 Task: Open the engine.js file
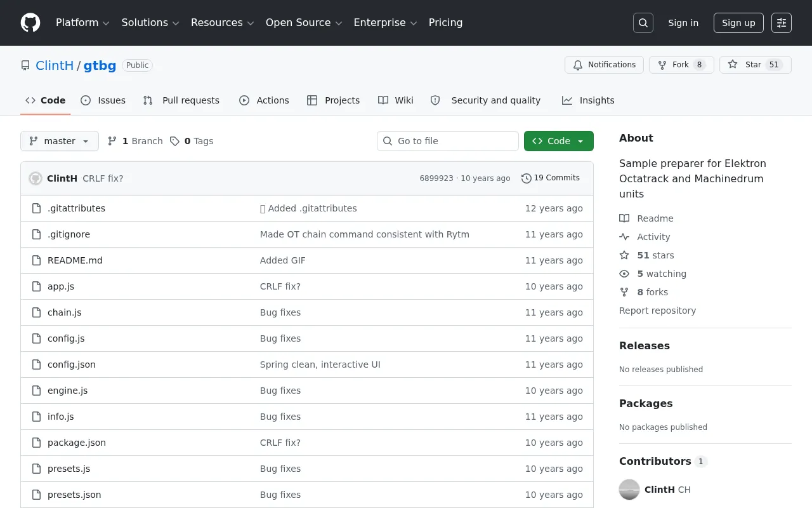coord(68,391)
